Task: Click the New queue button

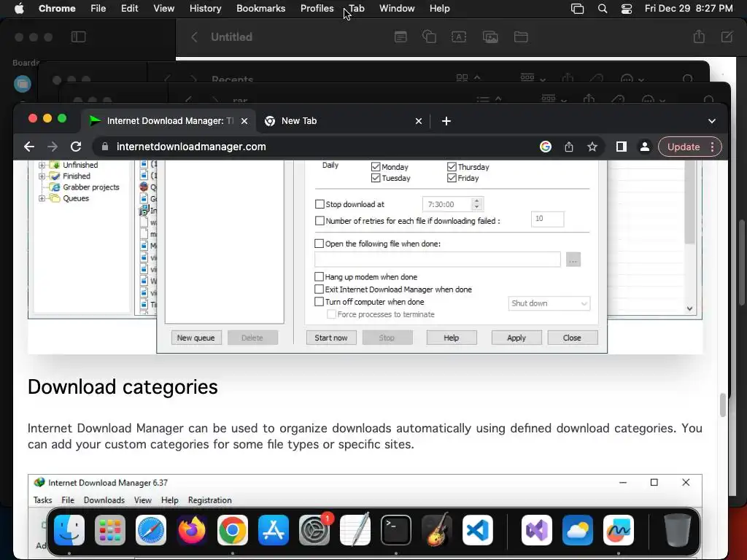Action: click(196, 338)
